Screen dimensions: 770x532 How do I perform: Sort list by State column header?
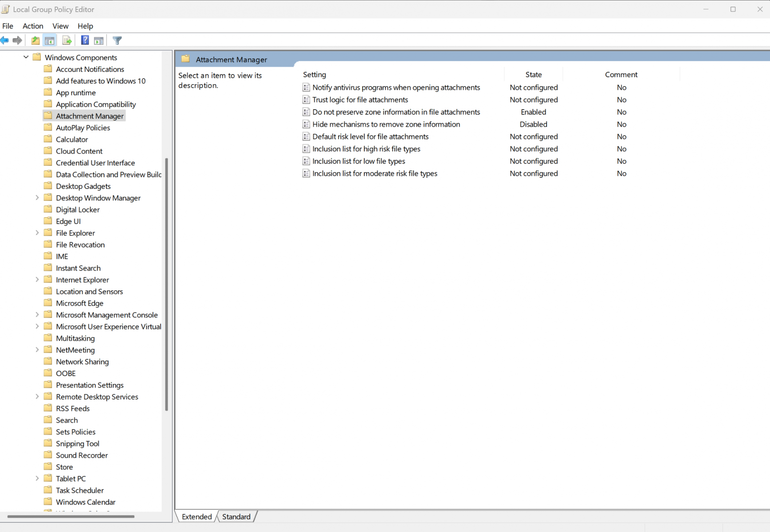(533, 74)
